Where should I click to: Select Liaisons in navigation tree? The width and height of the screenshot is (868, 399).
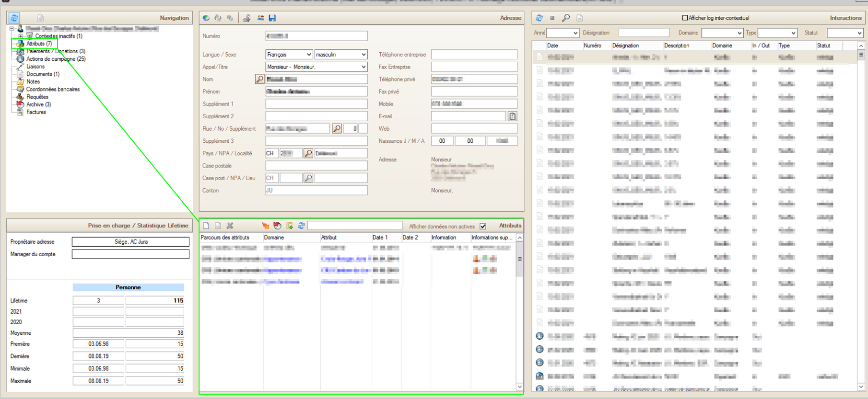[x=35, y=67]
